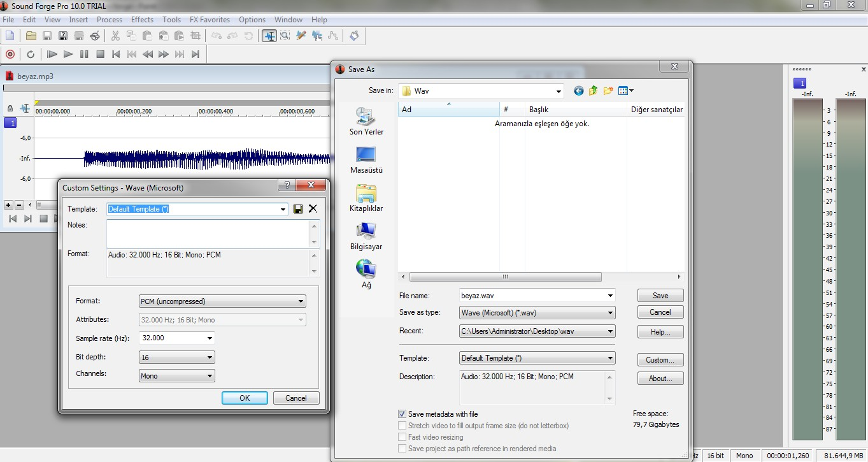Click the back arrow icon in Save As
This screenshot has width=868, height=462.
coord(578,90)
